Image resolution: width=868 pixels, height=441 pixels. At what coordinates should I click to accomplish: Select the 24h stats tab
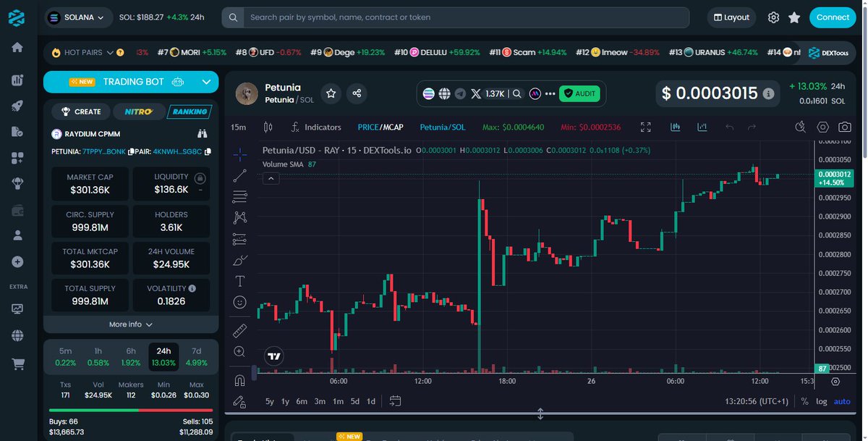click(x=163, y=356)
